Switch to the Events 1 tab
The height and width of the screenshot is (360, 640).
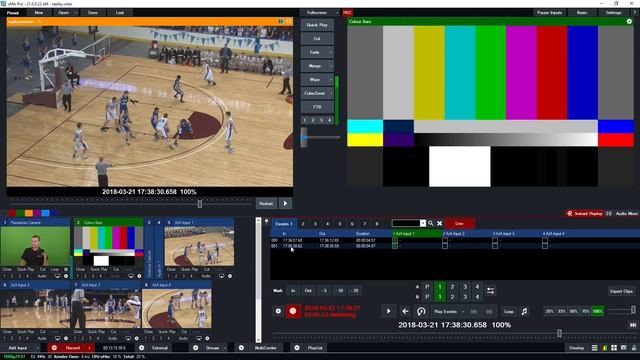284,223
